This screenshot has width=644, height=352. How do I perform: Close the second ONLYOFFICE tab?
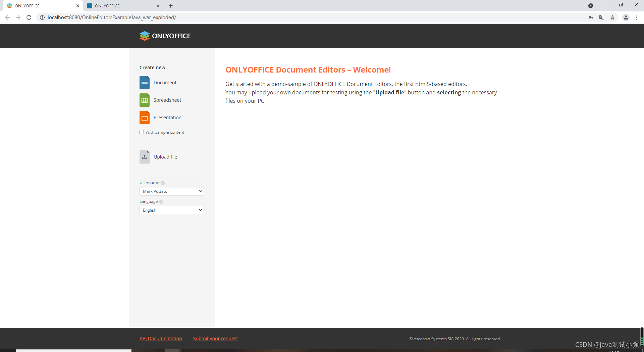tap(158, 6)
